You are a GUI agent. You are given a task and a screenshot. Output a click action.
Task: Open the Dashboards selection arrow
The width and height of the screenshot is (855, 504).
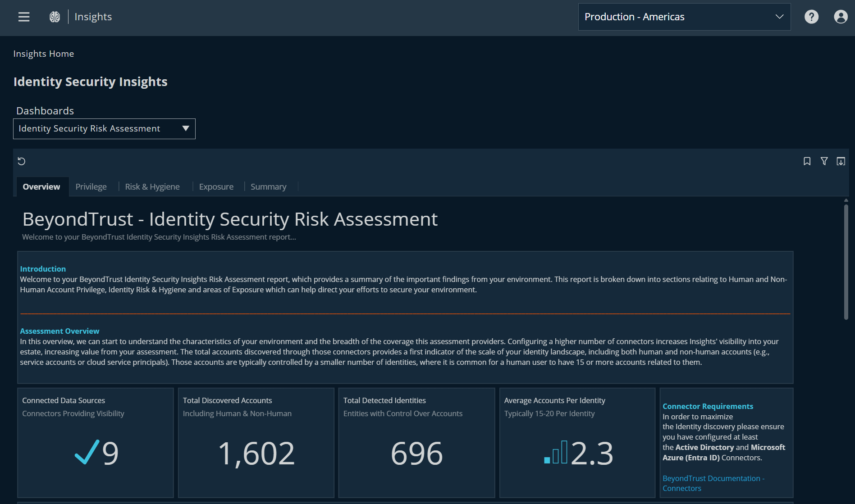coord(185,128)
